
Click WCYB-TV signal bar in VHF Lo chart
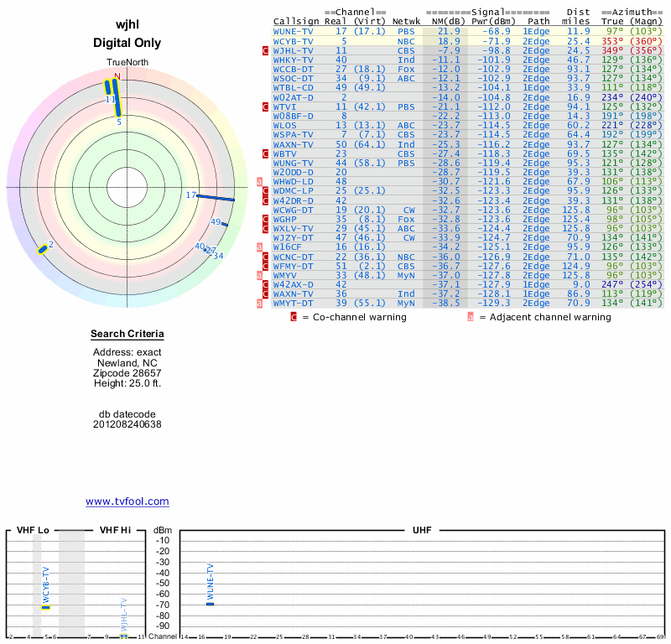click(46, 607)
